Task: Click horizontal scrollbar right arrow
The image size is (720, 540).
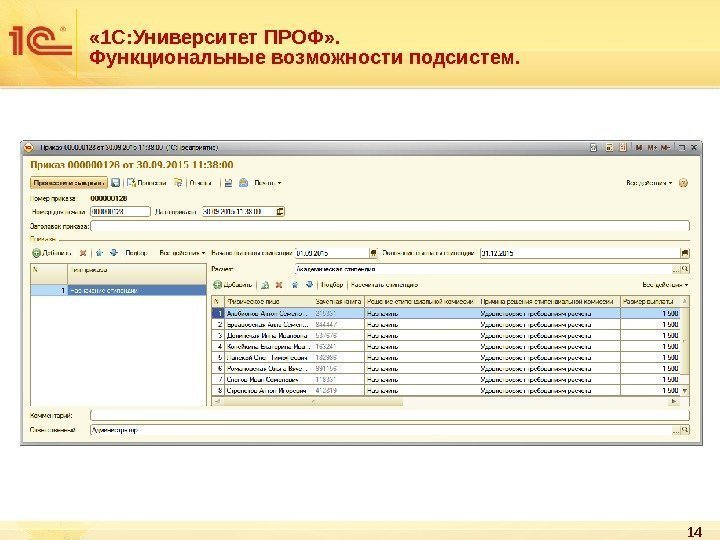Action: coord(674,402)
